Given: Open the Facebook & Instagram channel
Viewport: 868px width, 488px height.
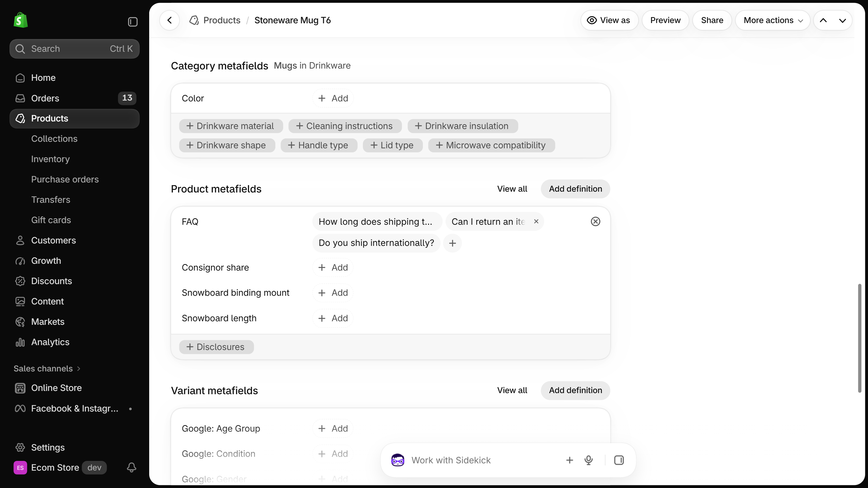Looking at the screenshot, I should pos(75,409).
